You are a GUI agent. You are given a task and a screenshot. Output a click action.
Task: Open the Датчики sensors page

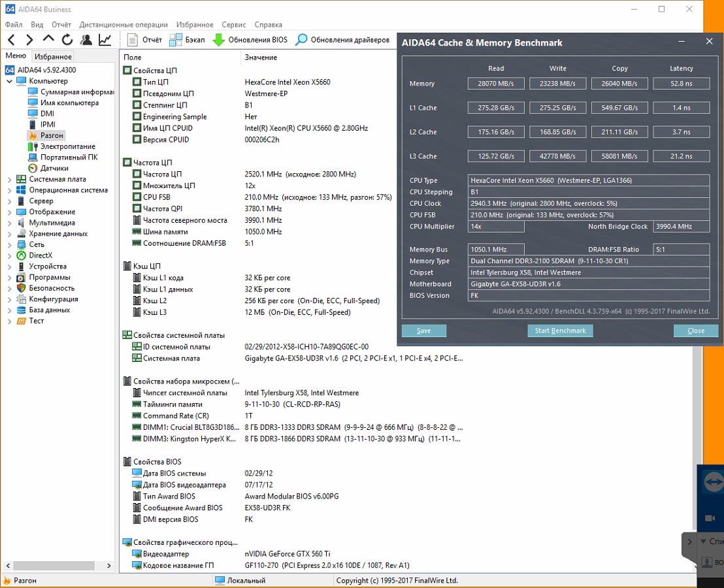point(48,168)
